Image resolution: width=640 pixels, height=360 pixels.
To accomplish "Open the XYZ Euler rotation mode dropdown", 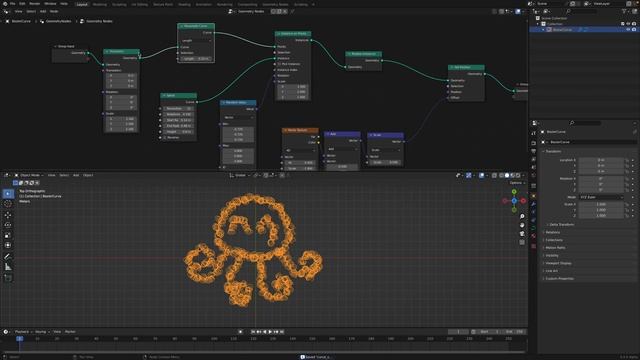I will [x=601, y=197].
